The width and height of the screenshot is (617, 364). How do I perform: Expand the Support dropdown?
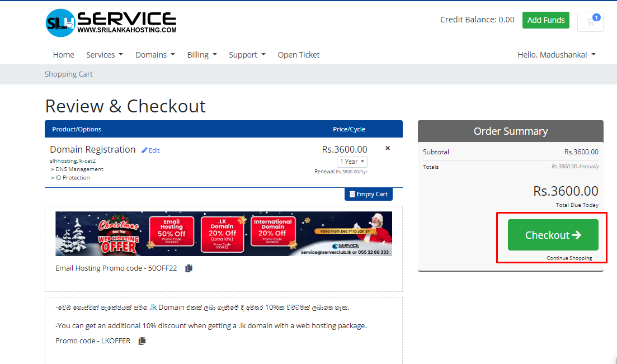pyautogui.click(x=247, y=54)
